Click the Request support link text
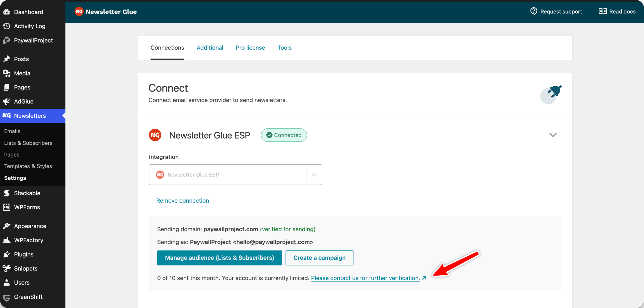The image size is (644, 308). pos(561,12)
